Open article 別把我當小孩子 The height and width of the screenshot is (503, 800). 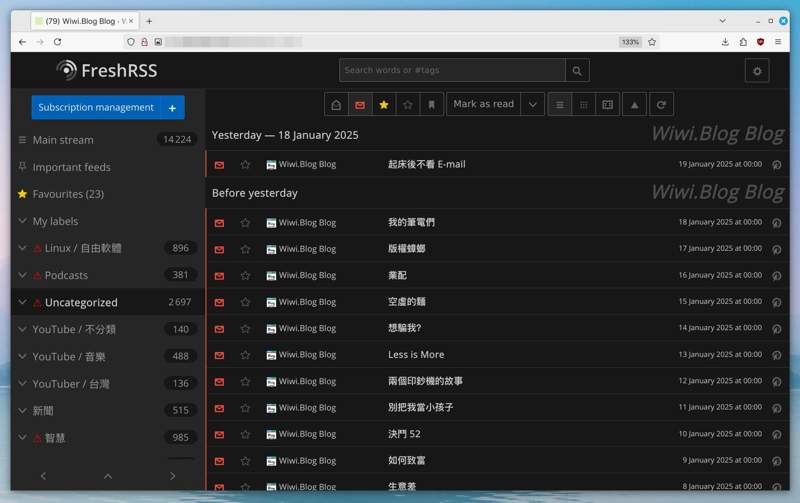[x=420, y=408]
